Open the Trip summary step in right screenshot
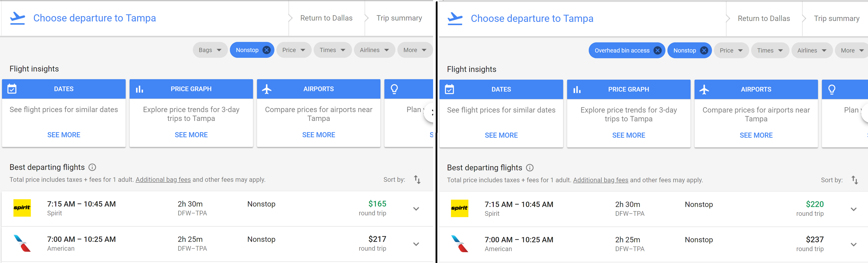The width and height of the screenshot is (868, 263). coord(836,19)
